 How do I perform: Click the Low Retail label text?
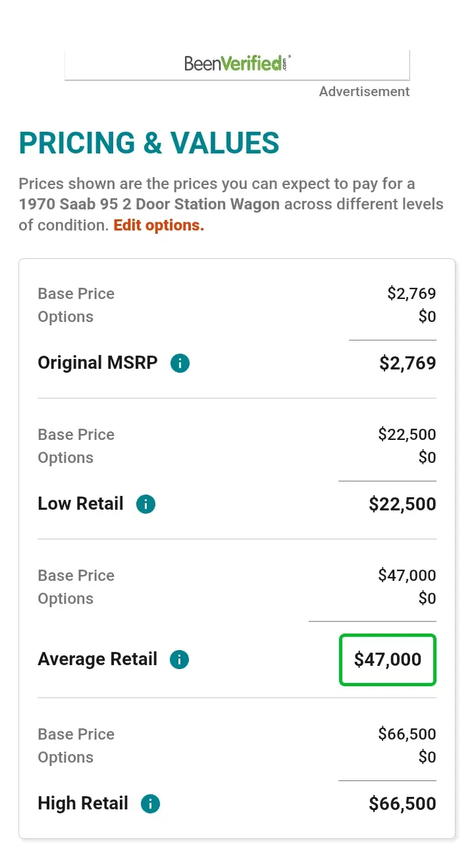(80, 504)
